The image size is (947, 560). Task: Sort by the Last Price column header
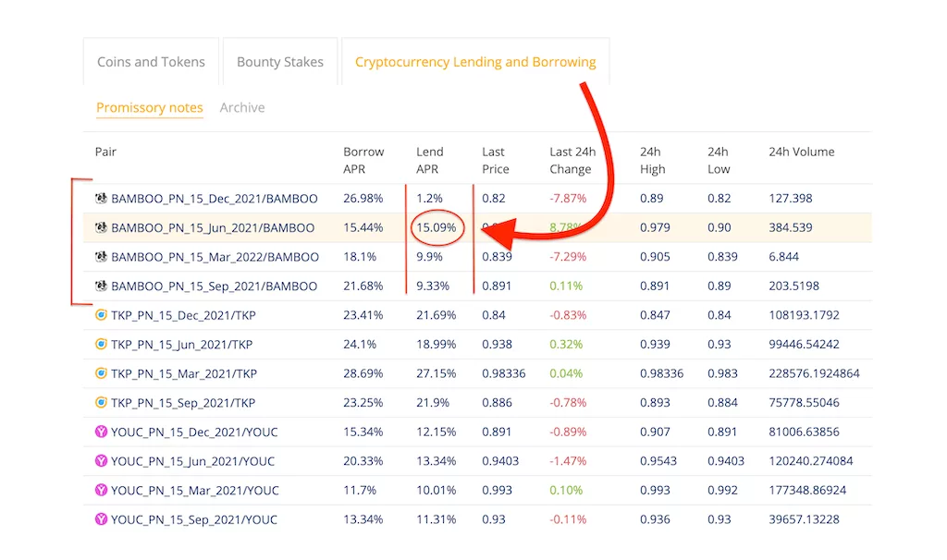[496, 160]
